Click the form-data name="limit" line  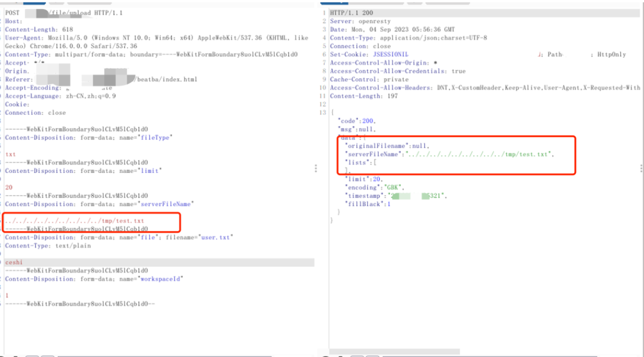pos(83,170)
